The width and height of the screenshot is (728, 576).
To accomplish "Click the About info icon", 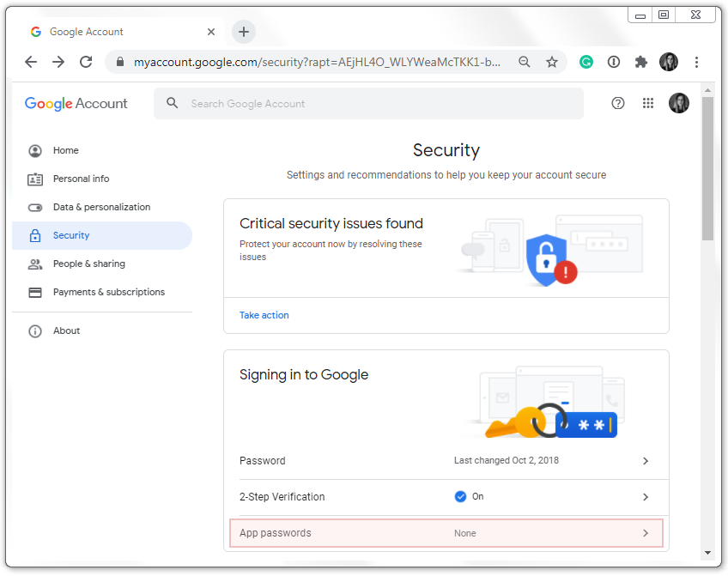I will coord(35,331).
